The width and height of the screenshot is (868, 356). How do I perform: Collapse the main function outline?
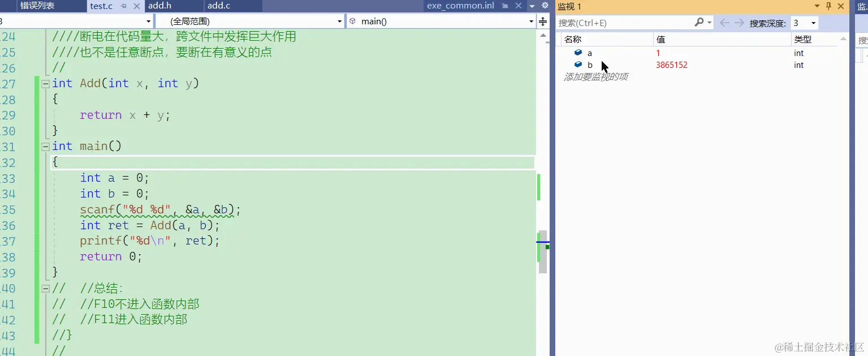tap(45, 147)
